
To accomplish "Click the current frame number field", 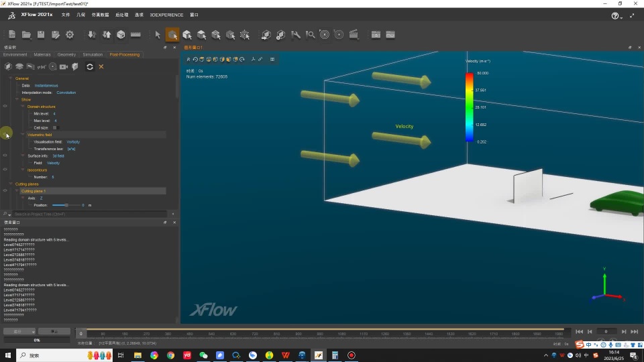I will click(x=606, y=331).
